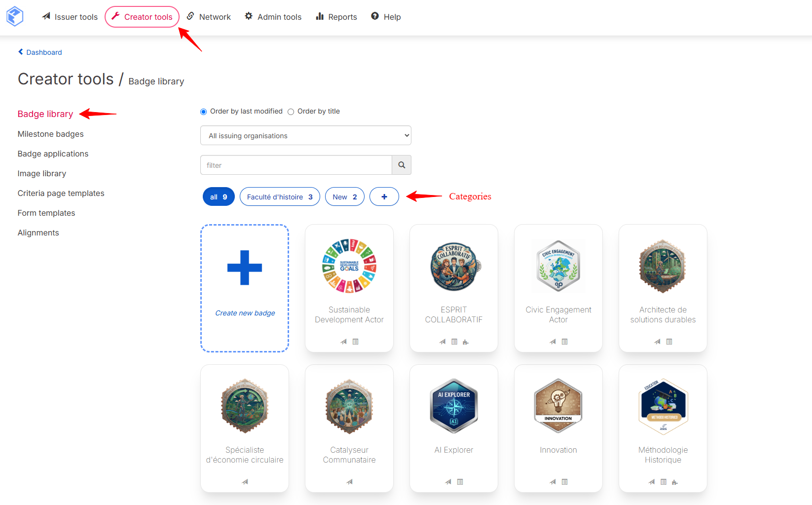Show the New category badges
This screenshot has height=505, width=812.
(x=345, y=196)
